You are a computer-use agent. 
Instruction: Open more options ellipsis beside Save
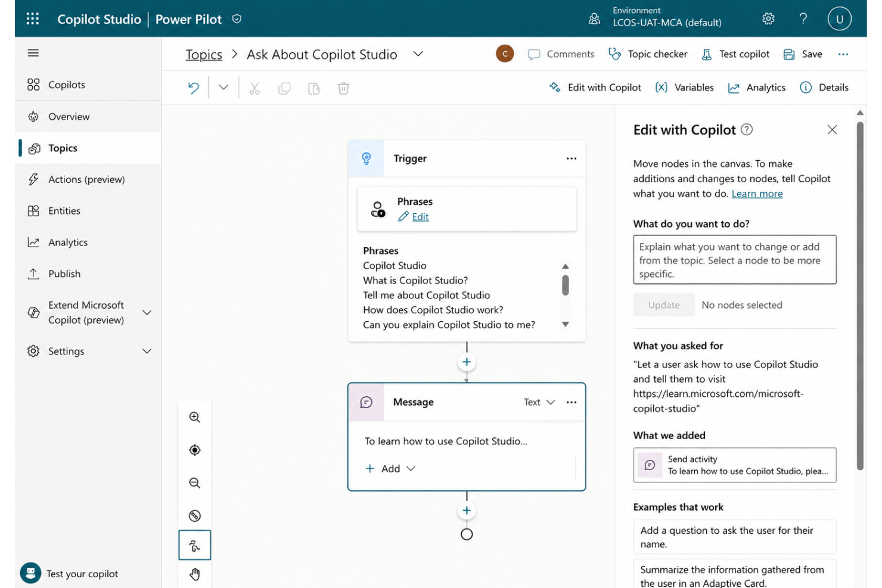(x=843, y=54)
